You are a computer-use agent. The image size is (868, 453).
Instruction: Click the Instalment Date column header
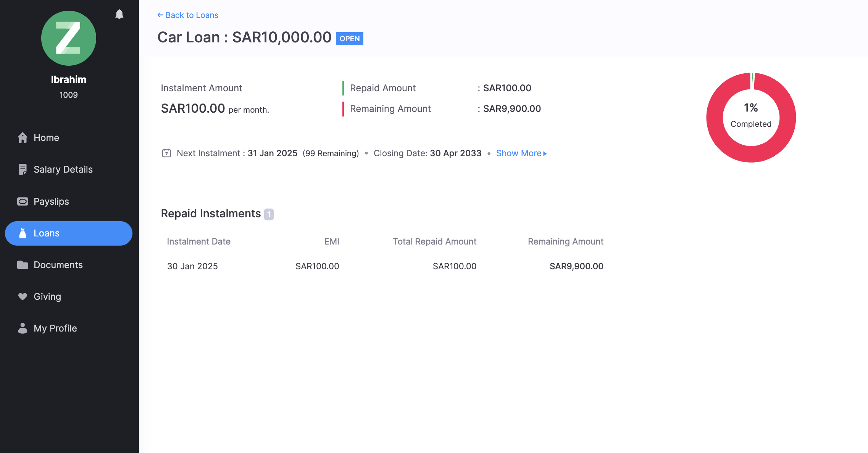pyautogui.click(x=198, y=241)
